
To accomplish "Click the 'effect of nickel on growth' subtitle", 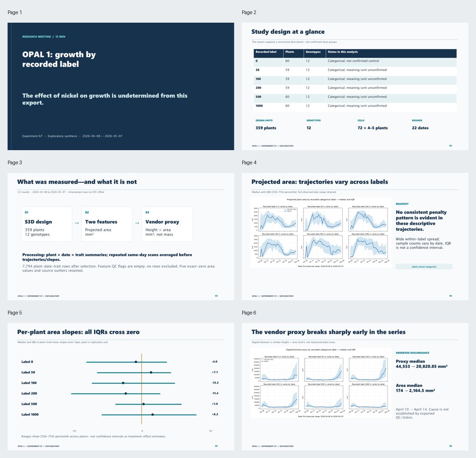I will (x=105, y=99).
